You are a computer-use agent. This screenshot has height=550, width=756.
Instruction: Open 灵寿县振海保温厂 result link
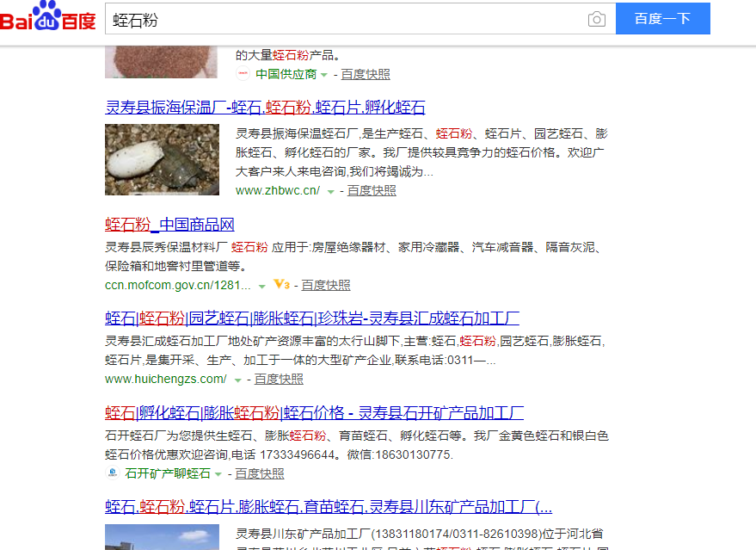265,107
